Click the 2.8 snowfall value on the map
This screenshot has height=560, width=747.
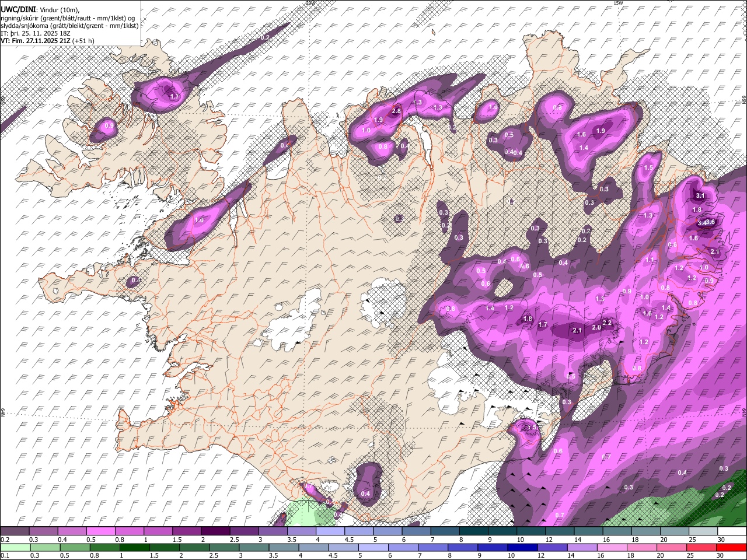coord(396,111)
